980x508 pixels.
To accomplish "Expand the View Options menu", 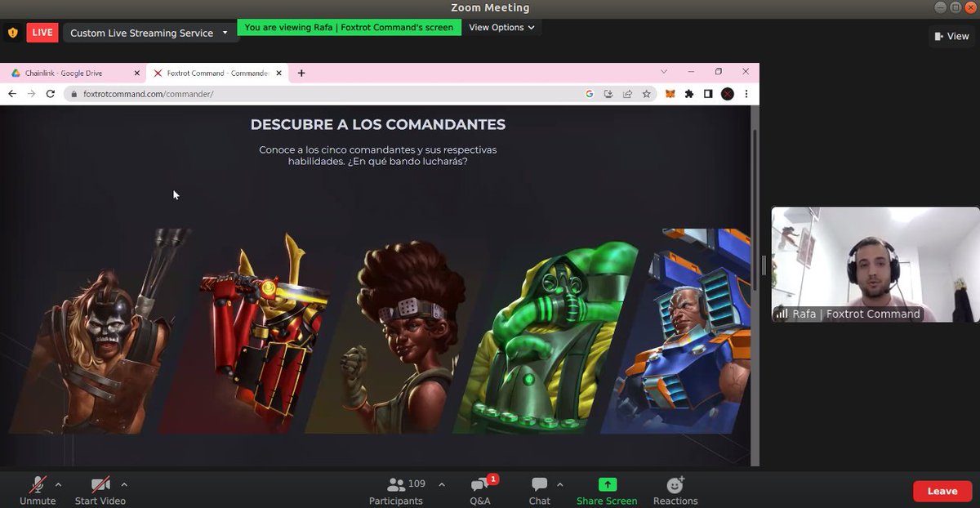I will [x=501, y=27].
